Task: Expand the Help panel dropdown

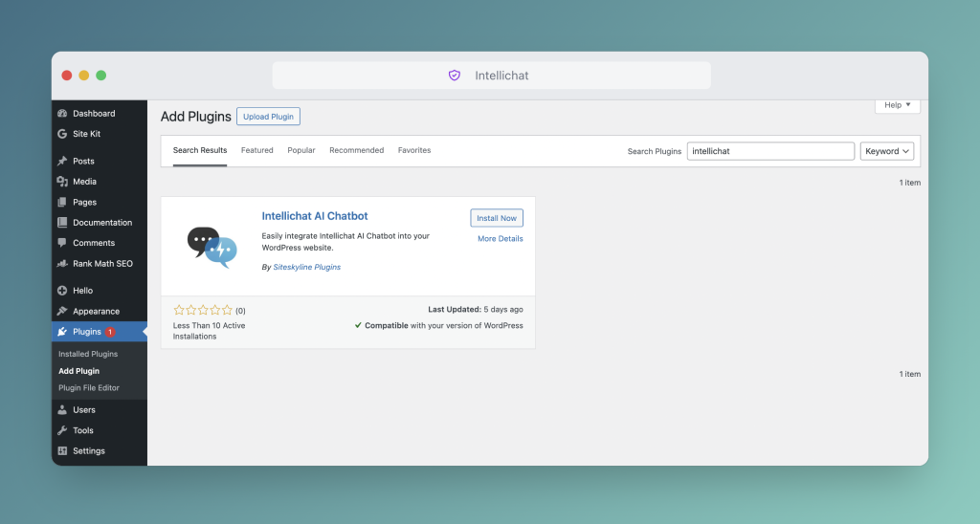Action: [x=898, y=105]
